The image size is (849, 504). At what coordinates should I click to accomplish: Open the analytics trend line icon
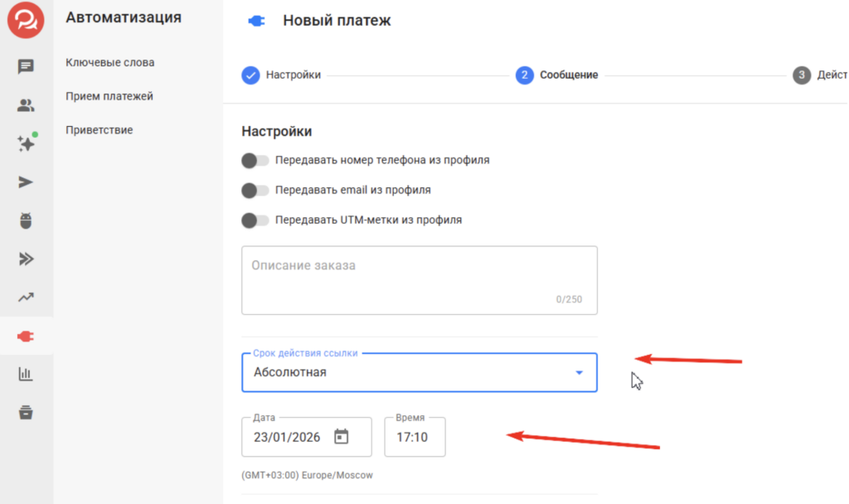26,297
